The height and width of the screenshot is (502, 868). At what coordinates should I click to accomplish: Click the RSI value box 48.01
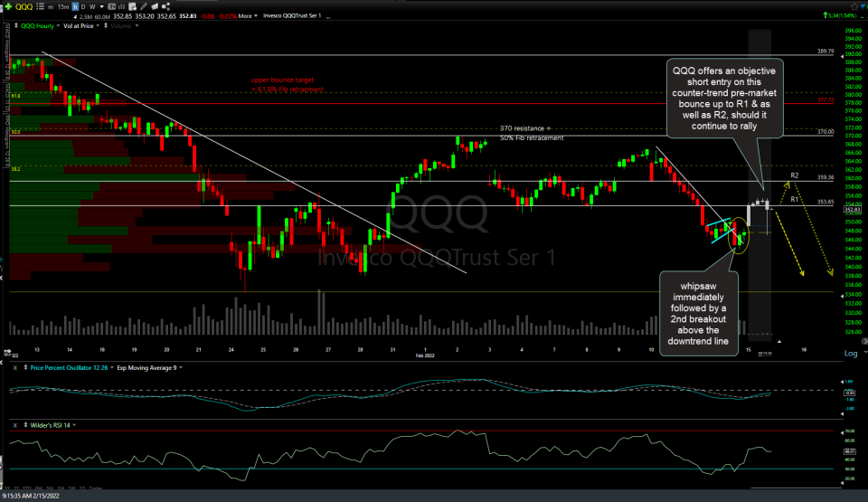click(x=850, y=451)
